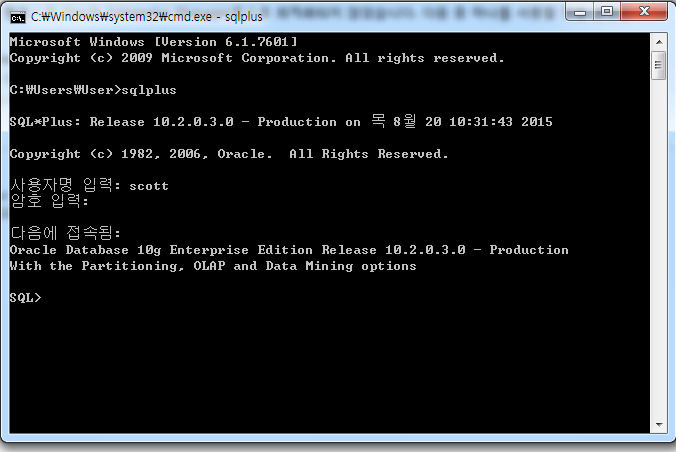Click the 'SQL>' prompt

25,298
